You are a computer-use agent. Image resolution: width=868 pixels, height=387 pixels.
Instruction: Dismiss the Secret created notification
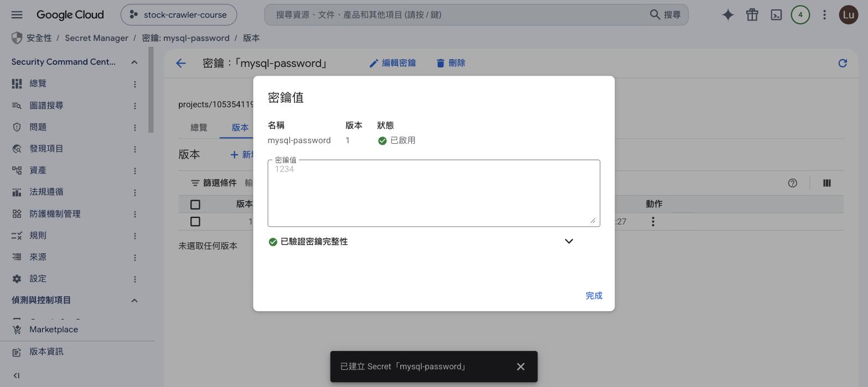pos(520,367)
